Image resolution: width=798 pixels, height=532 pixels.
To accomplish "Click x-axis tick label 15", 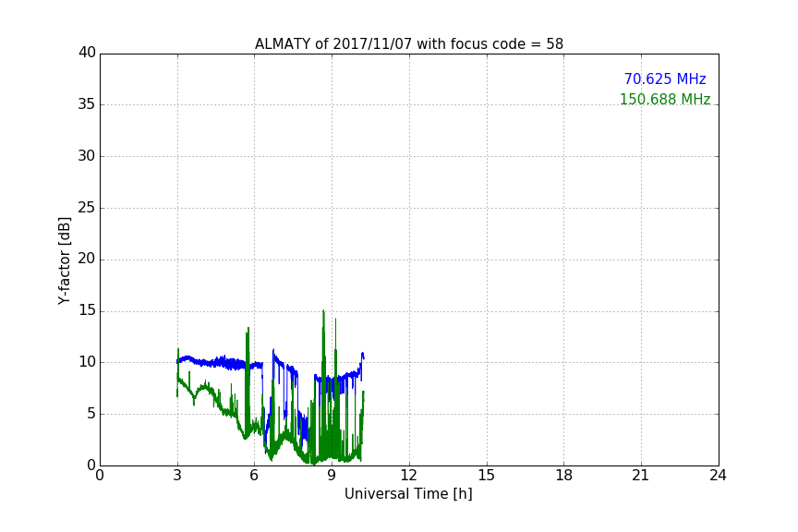I will pos(487,476).
